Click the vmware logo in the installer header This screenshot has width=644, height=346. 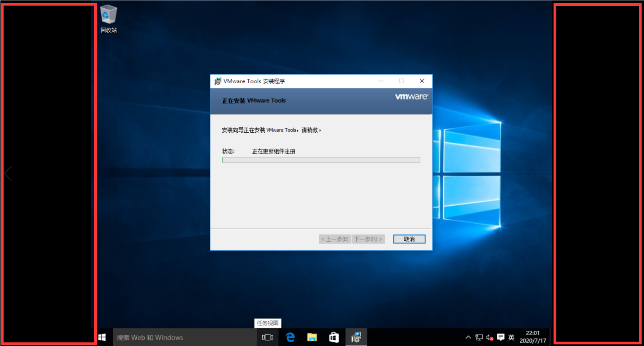[412, 96]
